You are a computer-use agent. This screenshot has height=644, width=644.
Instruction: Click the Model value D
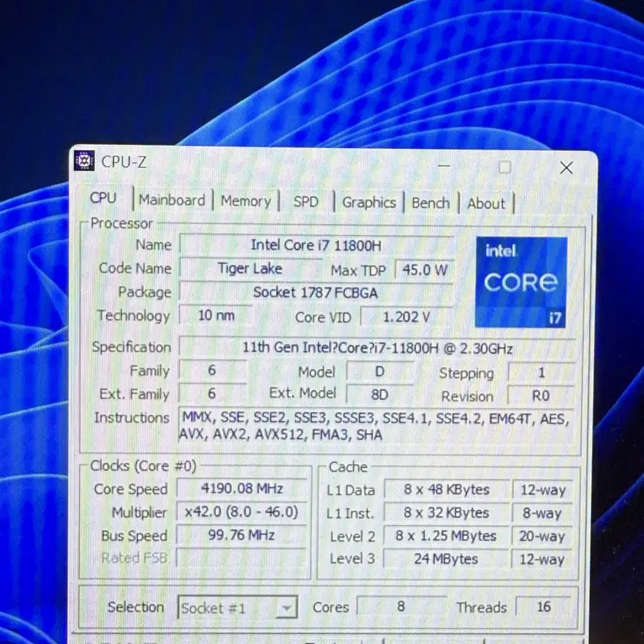point(380,371)
